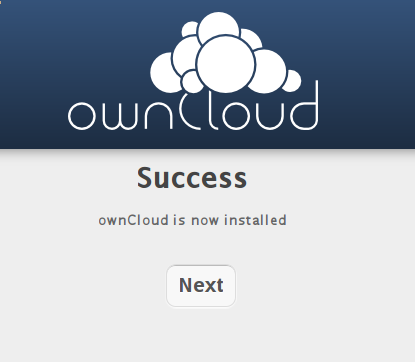Click the ownCloud wordmark in banner
Viewport: 415px width, 362px height.
[x=193, y=106]
